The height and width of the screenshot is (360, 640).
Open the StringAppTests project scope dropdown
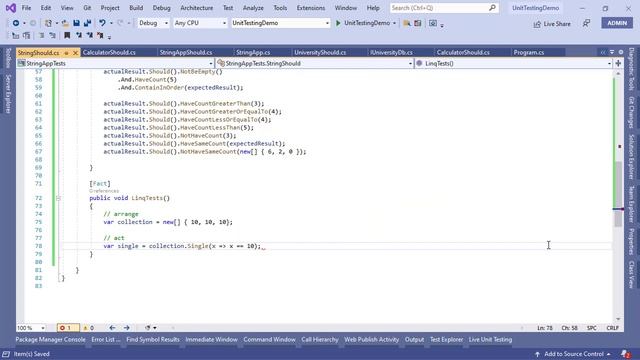[115, 63]
